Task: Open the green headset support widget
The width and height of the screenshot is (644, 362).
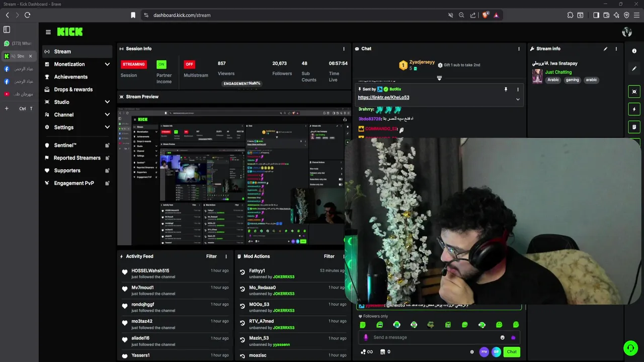Action: (x=630, y=348)
